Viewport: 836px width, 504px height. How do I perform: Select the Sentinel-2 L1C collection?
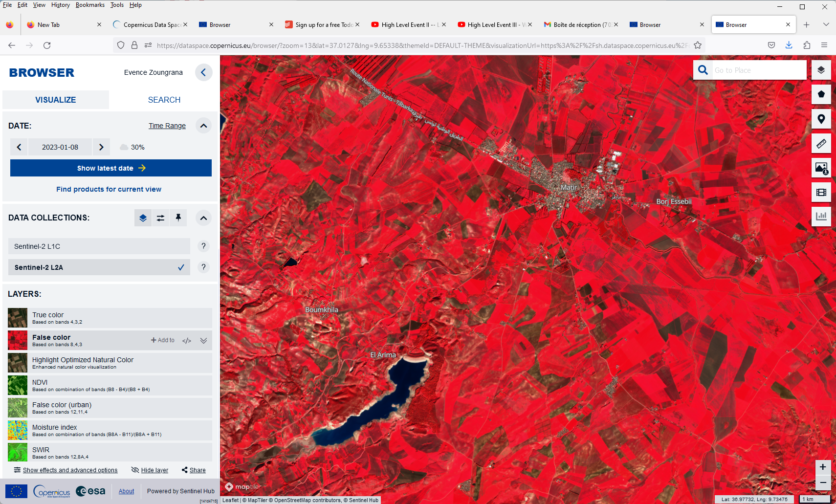99,246
